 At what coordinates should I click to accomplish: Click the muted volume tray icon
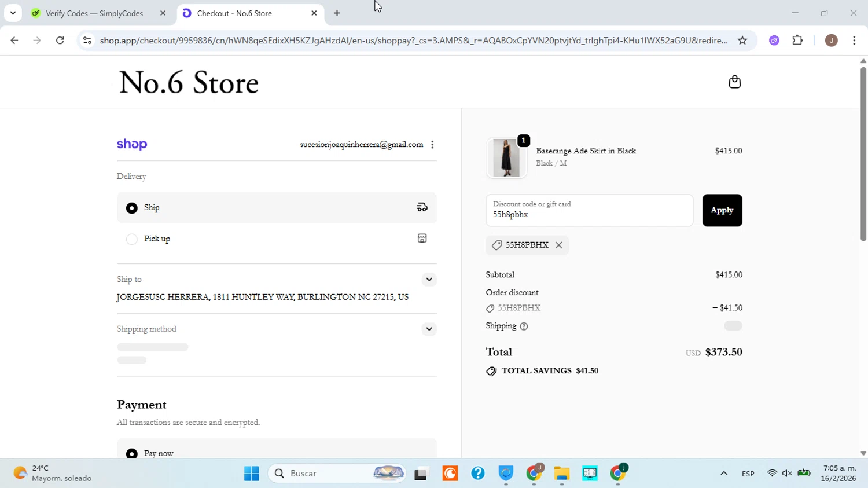[x=788, y=474]
